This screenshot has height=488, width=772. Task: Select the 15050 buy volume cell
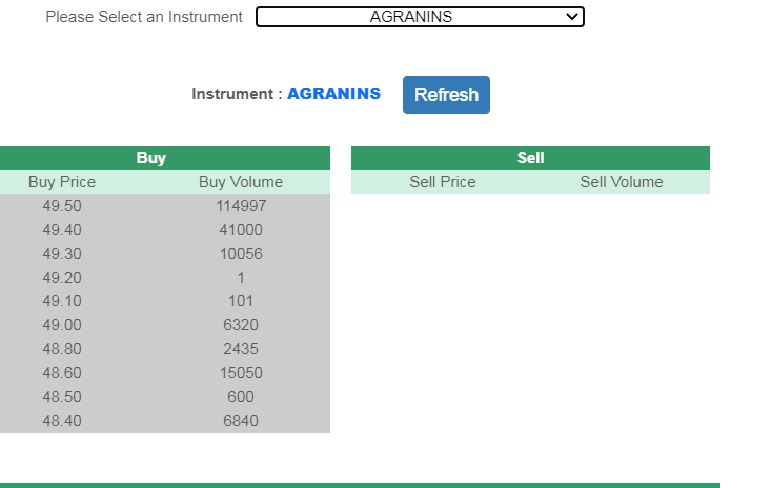[x=241, y=373]
